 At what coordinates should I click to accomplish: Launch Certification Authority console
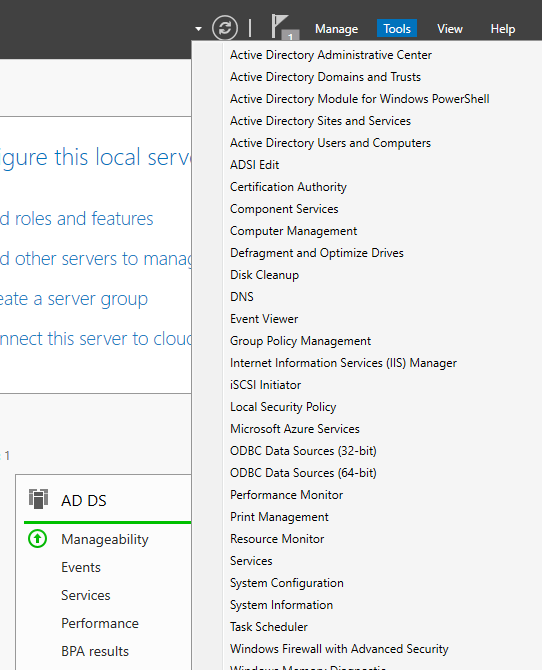[x=288, y=187]
